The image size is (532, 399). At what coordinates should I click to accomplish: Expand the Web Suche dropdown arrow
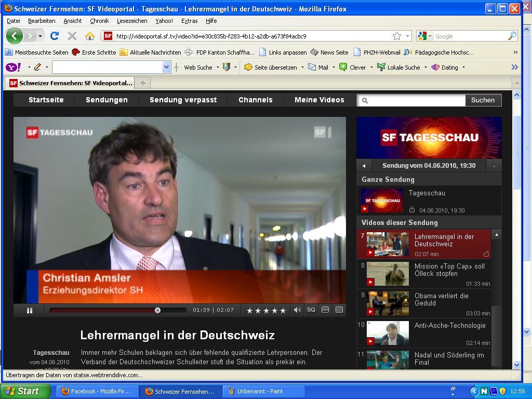(218, 67)
